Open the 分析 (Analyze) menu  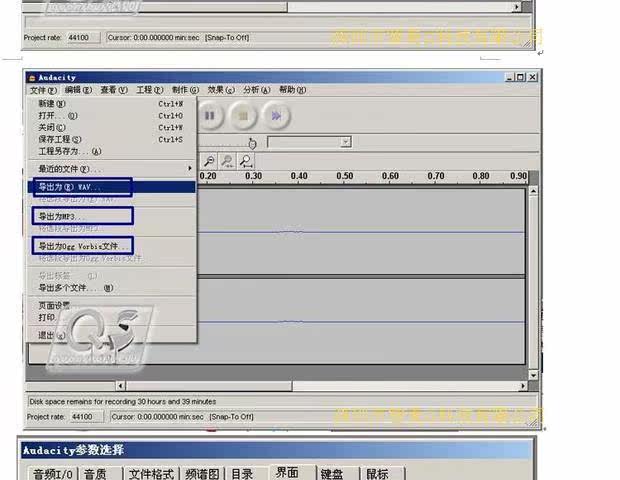click(x=257, y=90)
